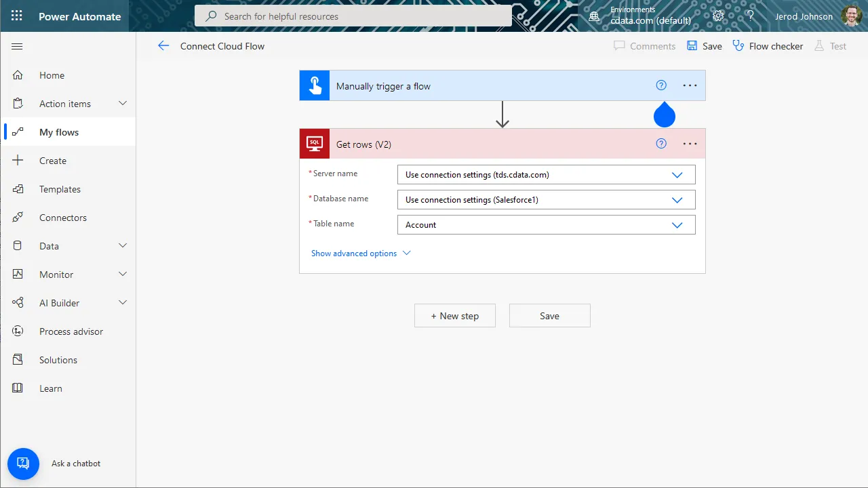The image size is (868, 488).
Task: Click the search bar for helpful resources
Action: pos(353,16)
